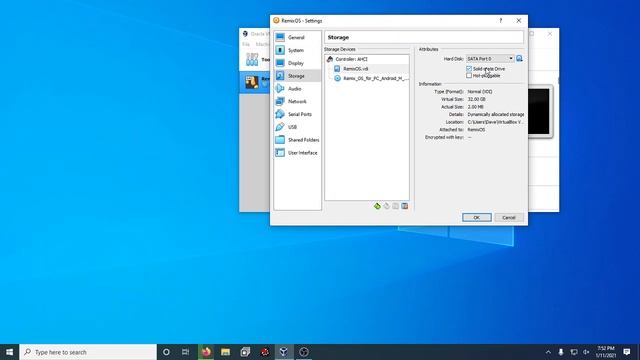640x360 pixels.
Task: Maximize the VirtualBox Manager window
Action: [x=531, y=33]
